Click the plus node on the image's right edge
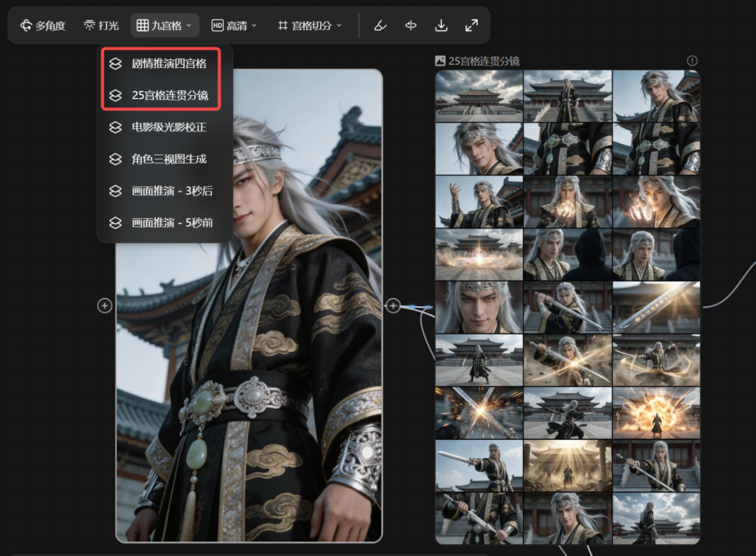The height and width of the screenshot is (556, 756). (x=393, y=306)
